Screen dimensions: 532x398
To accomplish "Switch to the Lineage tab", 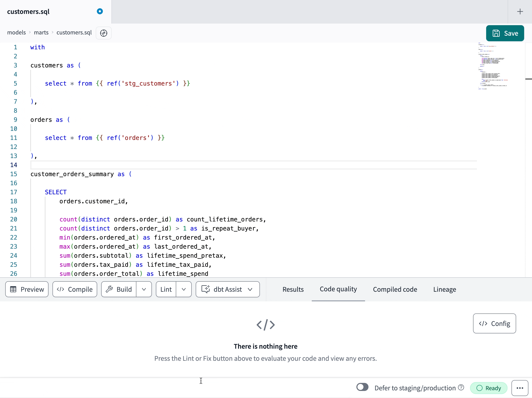I will (x=445, y=289).
